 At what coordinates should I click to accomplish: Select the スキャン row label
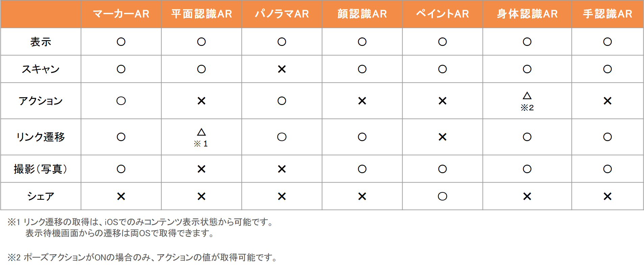pos(41,69)
